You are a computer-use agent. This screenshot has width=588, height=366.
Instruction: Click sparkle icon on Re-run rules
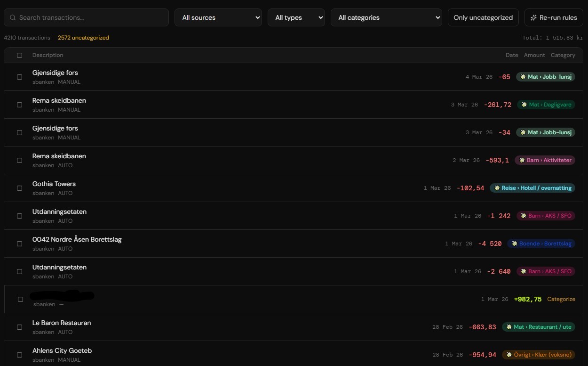click(533, 17)
